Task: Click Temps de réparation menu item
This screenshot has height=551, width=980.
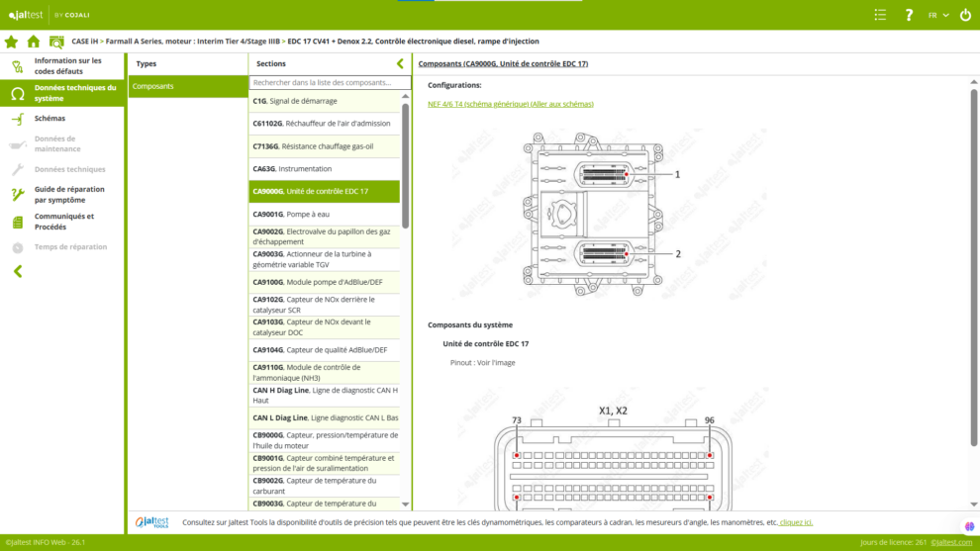Action: point(62,246)
